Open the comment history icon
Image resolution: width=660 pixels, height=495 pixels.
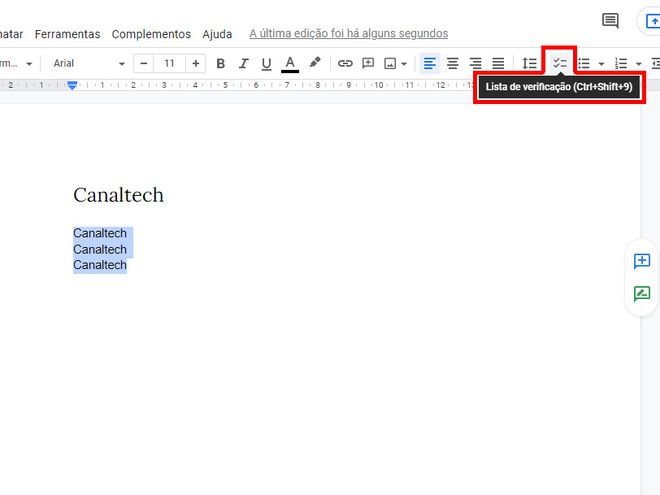[610, 20]
